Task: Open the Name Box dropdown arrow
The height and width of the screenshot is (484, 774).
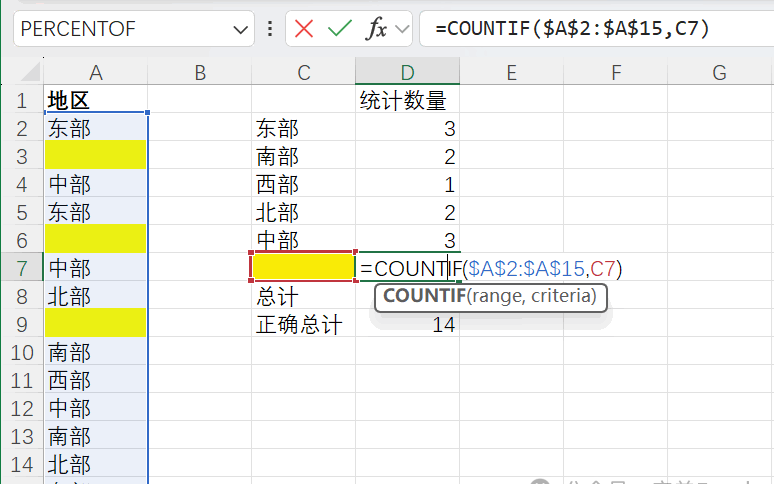Action: (240, 30)
